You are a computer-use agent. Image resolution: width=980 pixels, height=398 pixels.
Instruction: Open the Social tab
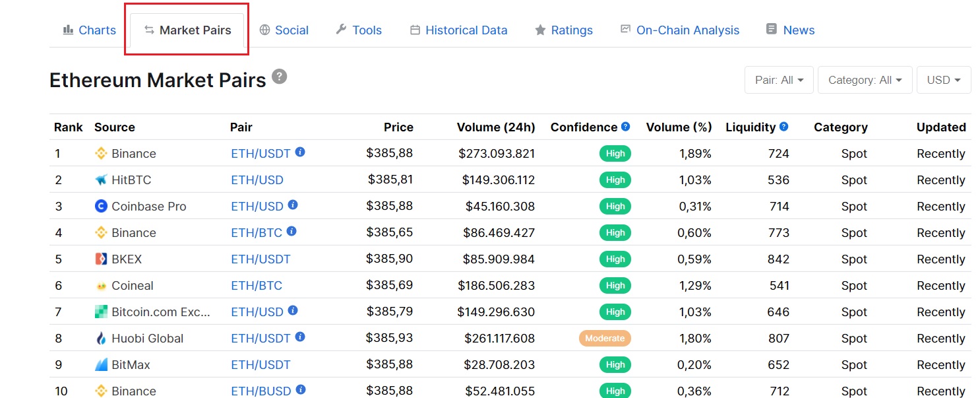coord(284,30)
